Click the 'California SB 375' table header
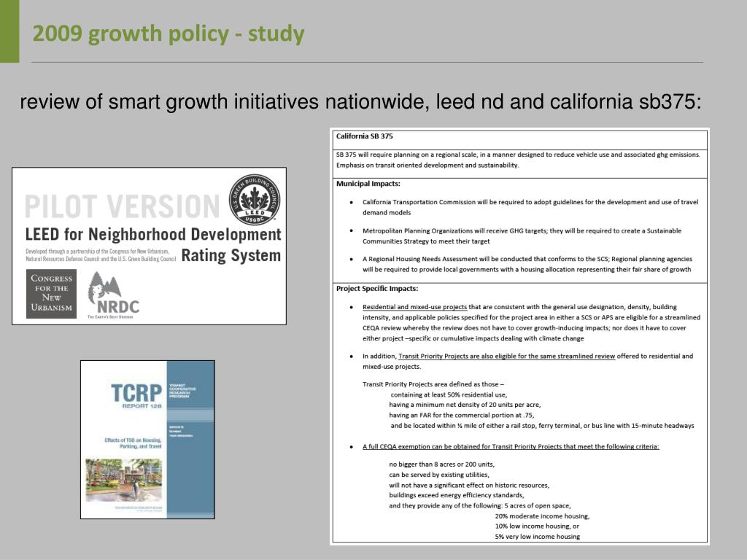This screenshot has width=747, height=560. (365, 136)
